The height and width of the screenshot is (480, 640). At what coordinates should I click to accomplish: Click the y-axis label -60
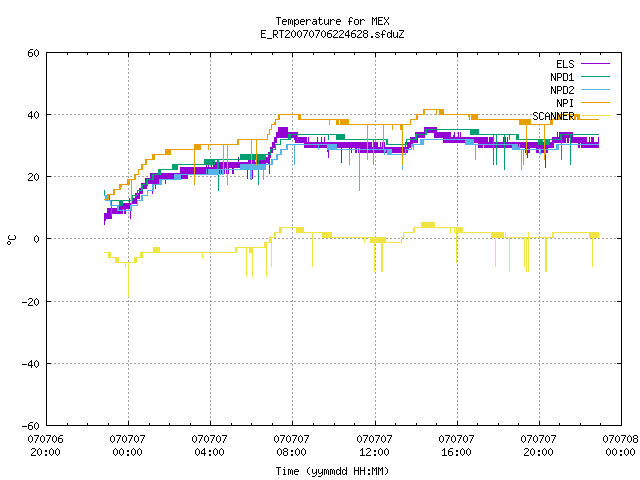31,426
